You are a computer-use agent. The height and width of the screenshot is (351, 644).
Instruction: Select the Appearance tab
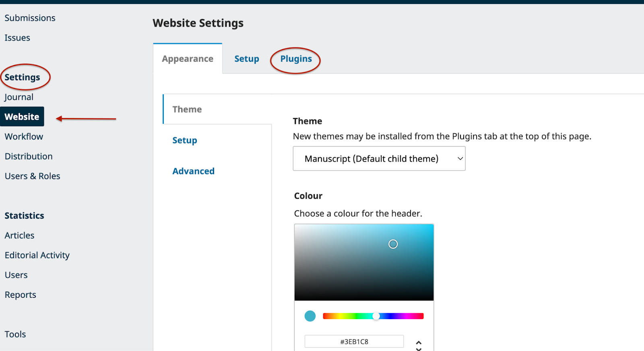pos(188,59)
